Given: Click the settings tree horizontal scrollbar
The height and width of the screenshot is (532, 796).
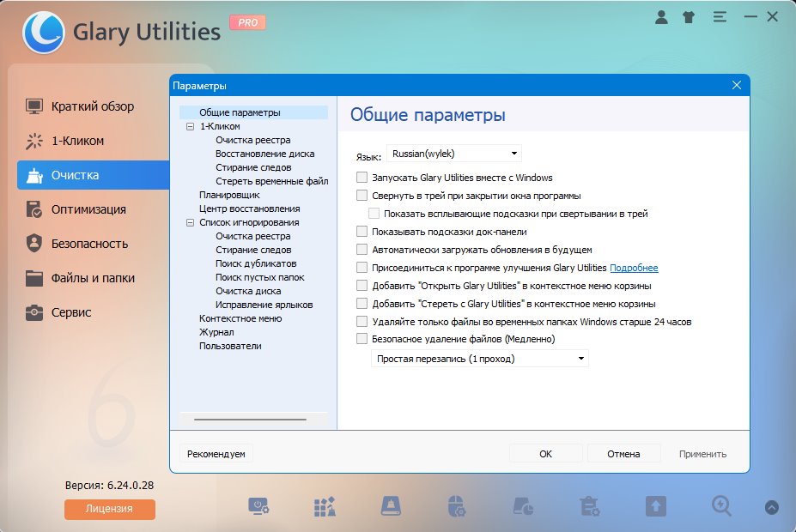Looking at the screenshot, I should tap(250, 420).
